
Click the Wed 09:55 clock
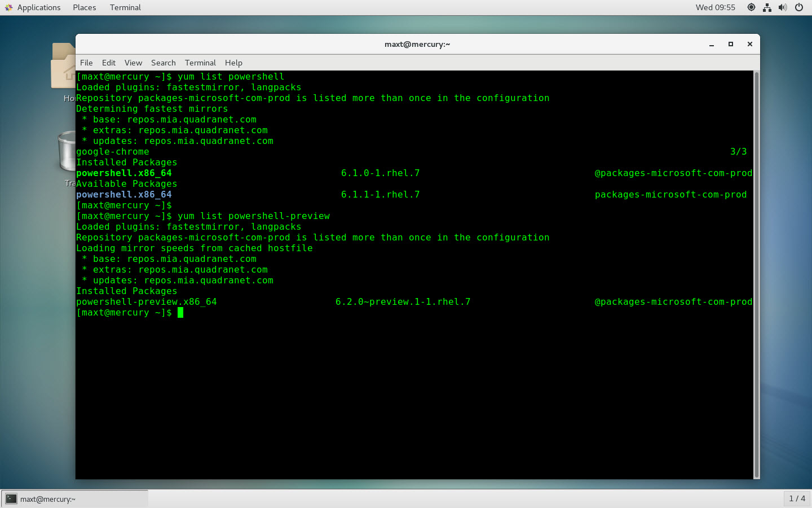(715, 7)
